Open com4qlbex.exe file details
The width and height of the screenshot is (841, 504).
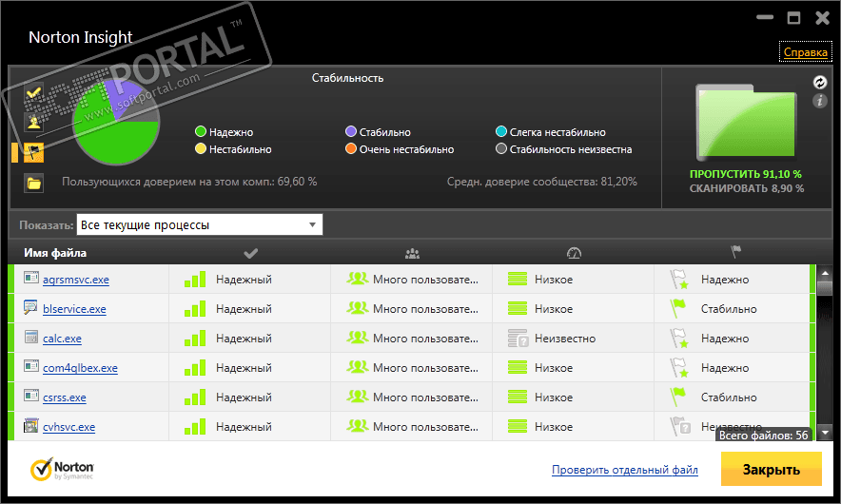click(80, 368)
